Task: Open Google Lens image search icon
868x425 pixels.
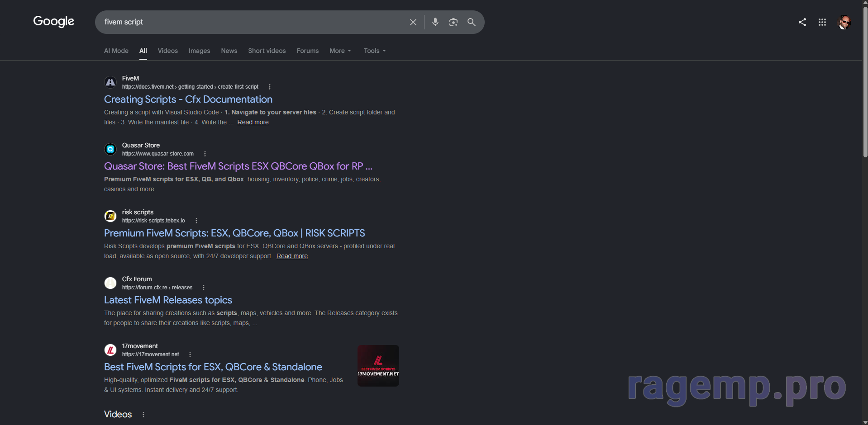Action: coord(453,22)
